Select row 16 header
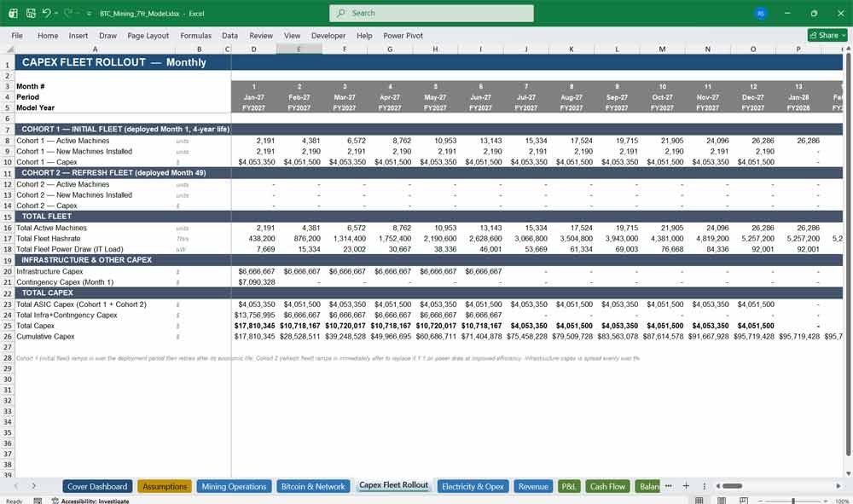The image size is (853, 504). point(8,228)
